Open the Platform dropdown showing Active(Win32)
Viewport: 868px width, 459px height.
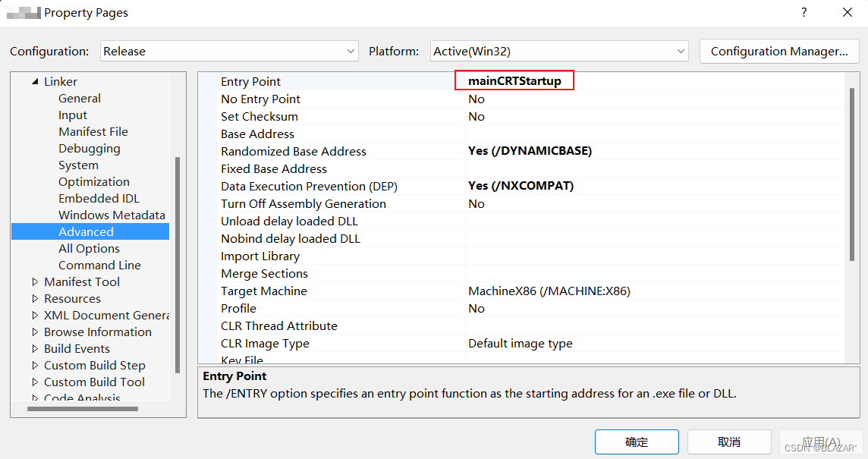tap(559, 52)
